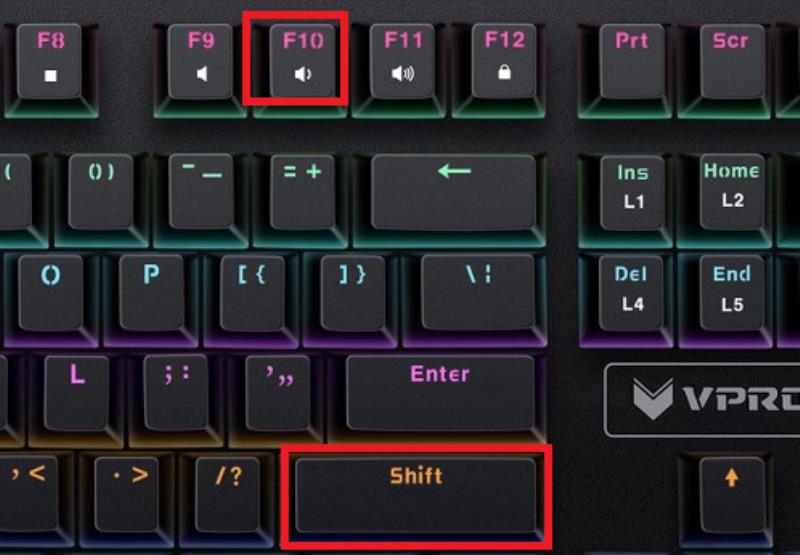Click the VPRO logo badge
800x555 pixels.
(703, 400)
